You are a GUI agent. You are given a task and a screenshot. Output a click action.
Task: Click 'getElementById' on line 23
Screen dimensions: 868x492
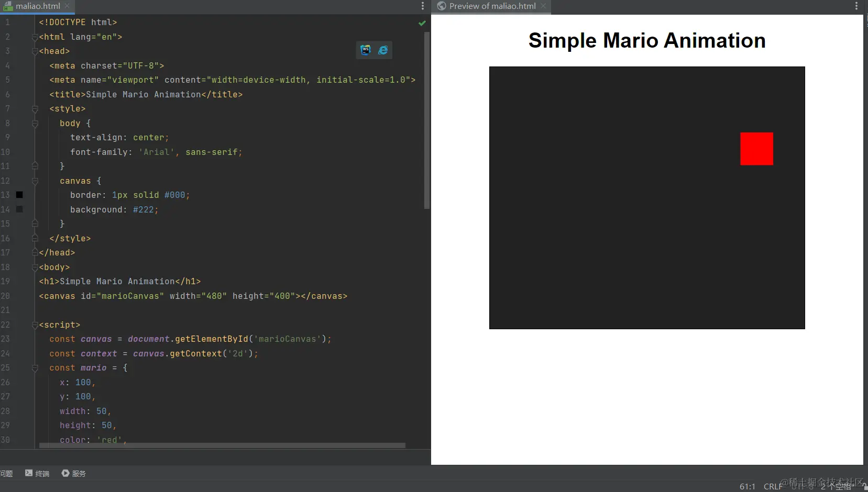tap(212, 339)
